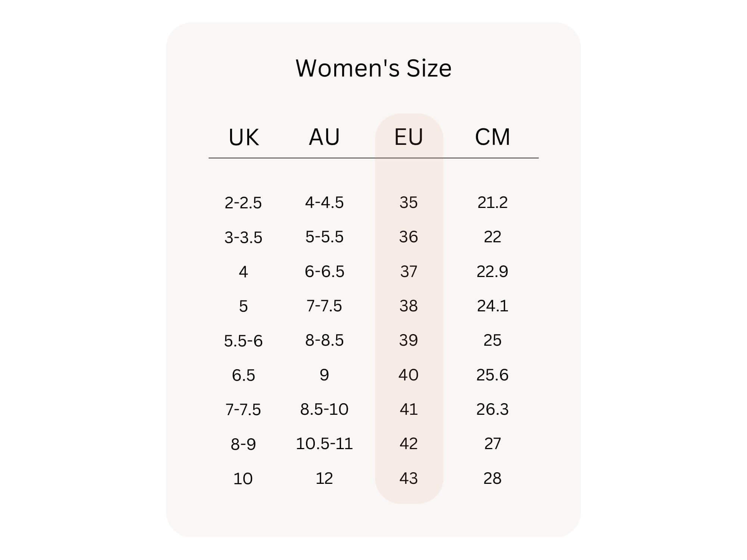Click the highlighted EU column header
747x560 pixels.
pos(409,137)
